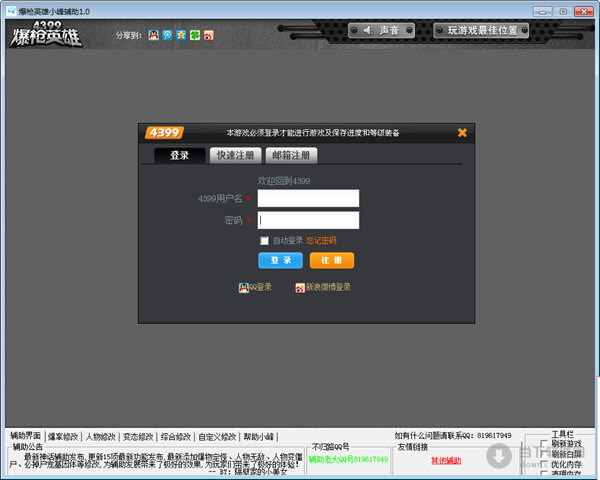Share to Qzone star icon
This screenshot has height=480, width=600.
[181, 35]
